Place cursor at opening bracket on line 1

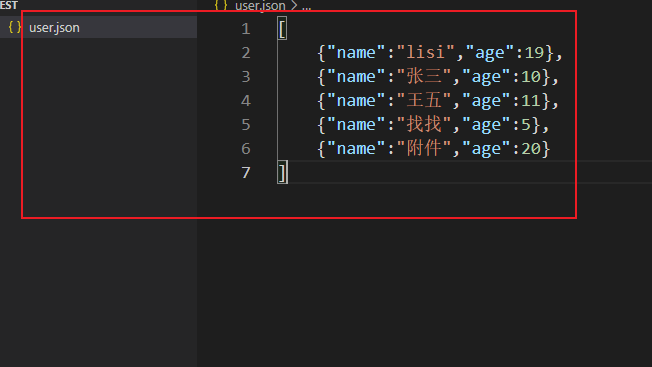point(282,29)
